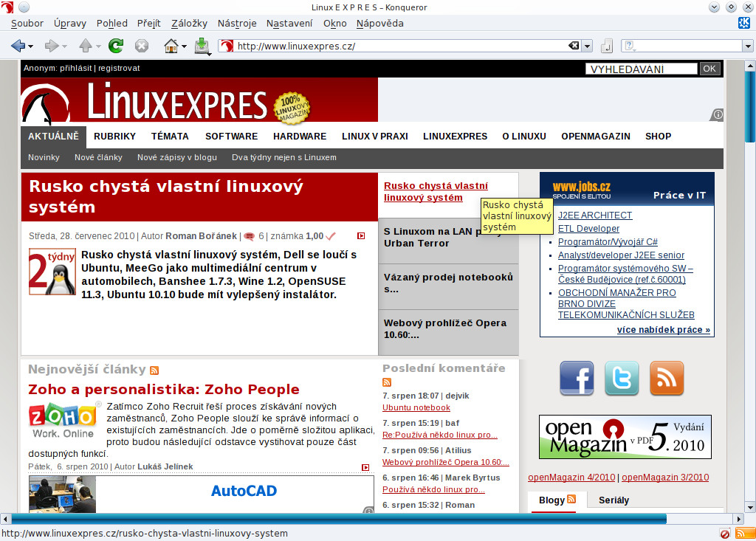Select the RUBRIKY navigation tab

[x=114, y=137]
